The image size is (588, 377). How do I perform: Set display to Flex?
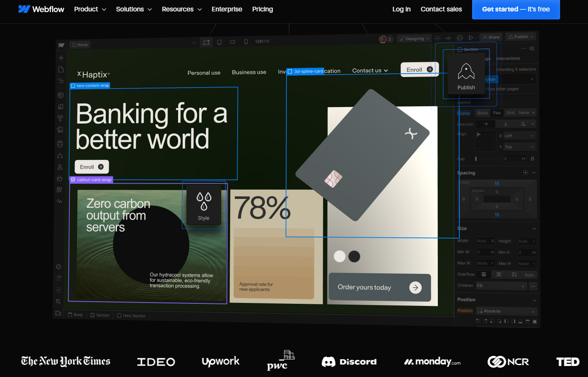497,113
